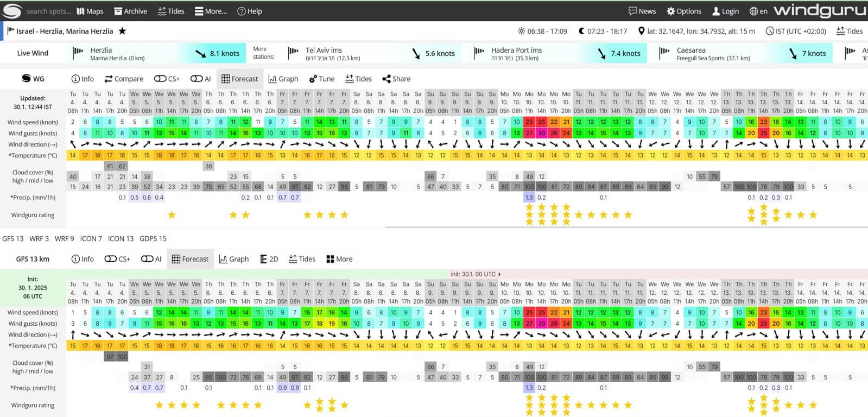Open the Maps menu
The height and width of the screenshot is (417, 868).
click(x=90, y=11)
